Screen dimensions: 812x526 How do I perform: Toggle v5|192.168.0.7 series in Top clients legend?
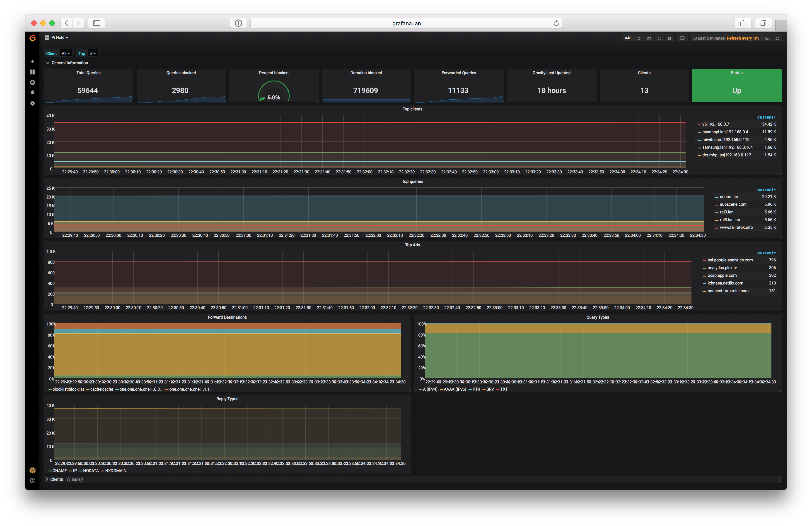tap(715, 124)
